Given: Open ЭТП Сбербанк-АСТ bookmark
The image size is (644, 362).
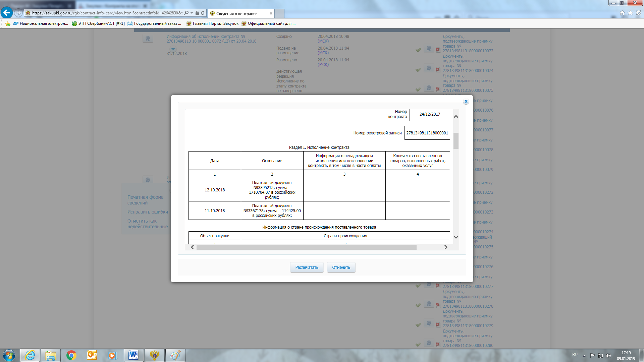Looking at the screenshot, I should [x=98, y=23].
